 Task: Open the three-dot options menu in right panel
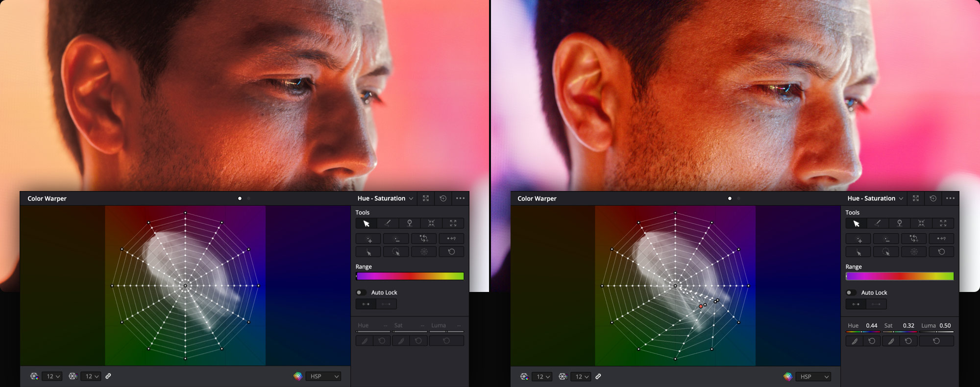(950, 198)
